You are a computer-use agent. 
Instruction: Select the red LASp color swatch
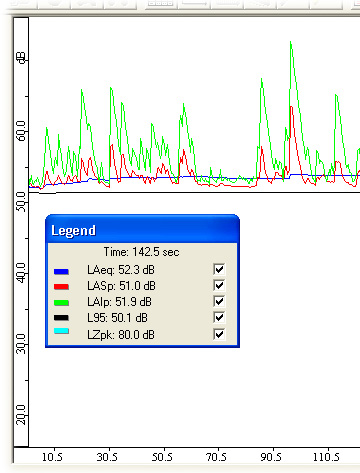pos(61,287)
